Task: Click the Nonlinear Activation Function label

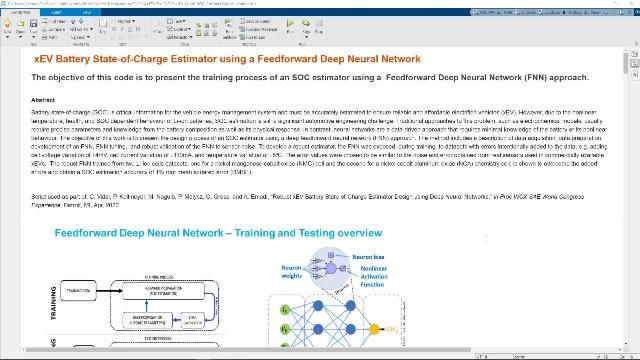Action: coord(373,276)
